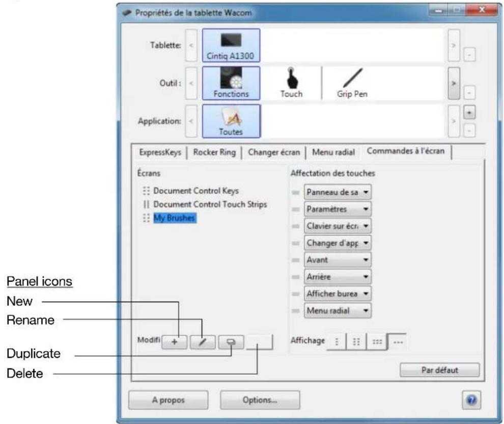
Task: Set Affichage to single vertical column
Action: (x=337, y=341)
